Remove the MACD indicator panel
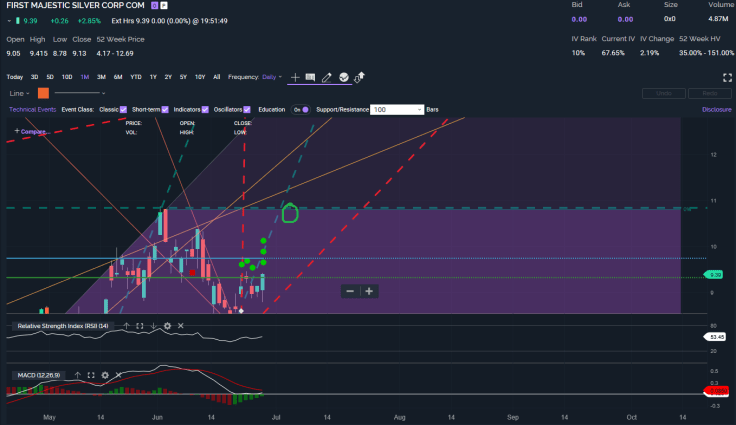This screenshot has width=736, height=425. tap(118, 375)
